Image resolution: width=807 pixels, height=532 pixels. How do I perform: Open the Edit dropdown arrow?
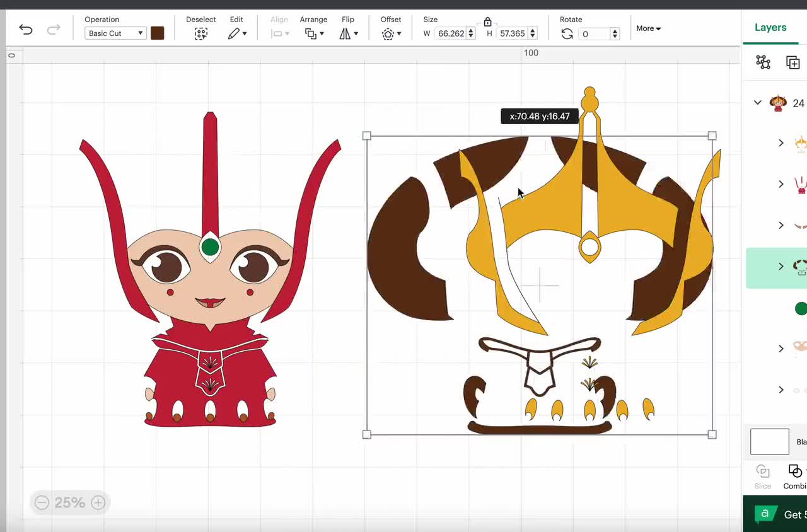pyautogui.click(x=245, y=34)
